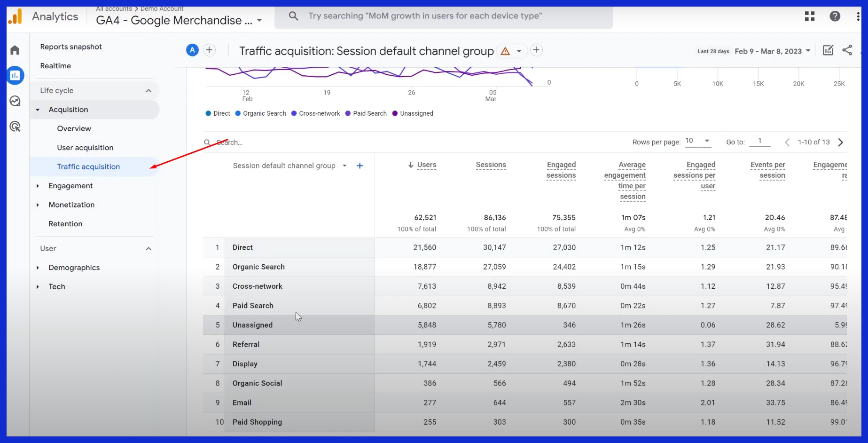Open the date range dropdown

point(773,51)
